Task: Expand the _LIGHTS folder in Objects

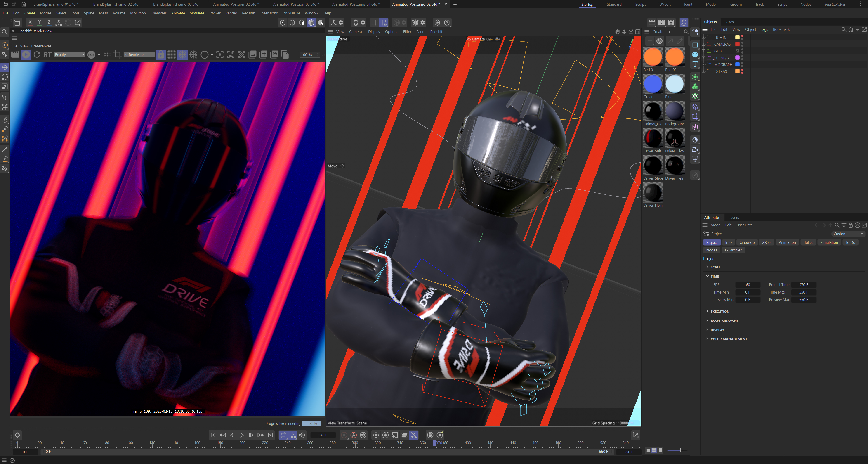Action: click(x=703, y=37)
